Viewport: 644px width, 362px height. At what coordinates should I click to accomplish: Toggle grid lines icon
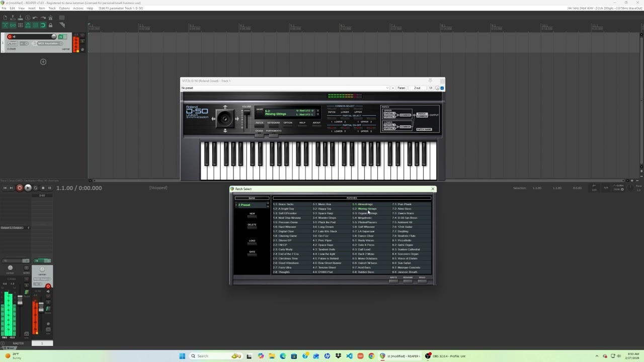pos(35,25)
